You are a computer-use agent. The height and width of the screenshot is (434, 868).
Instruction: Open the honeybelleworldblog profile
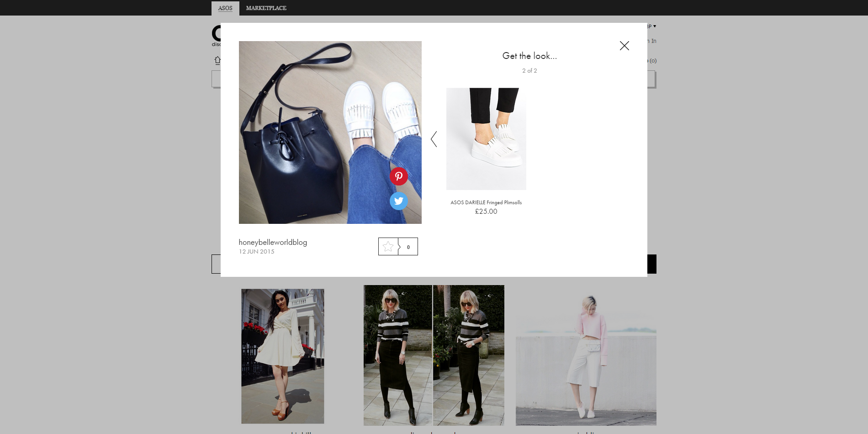point(273,242)
